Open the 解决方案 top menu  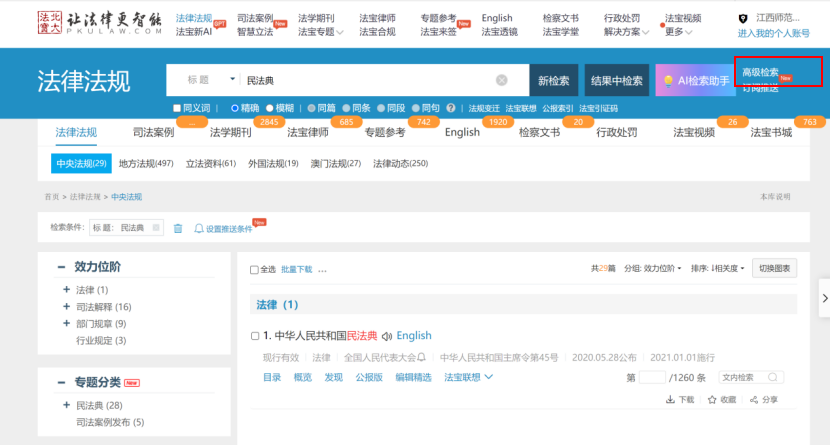click(x=626, y=32)
